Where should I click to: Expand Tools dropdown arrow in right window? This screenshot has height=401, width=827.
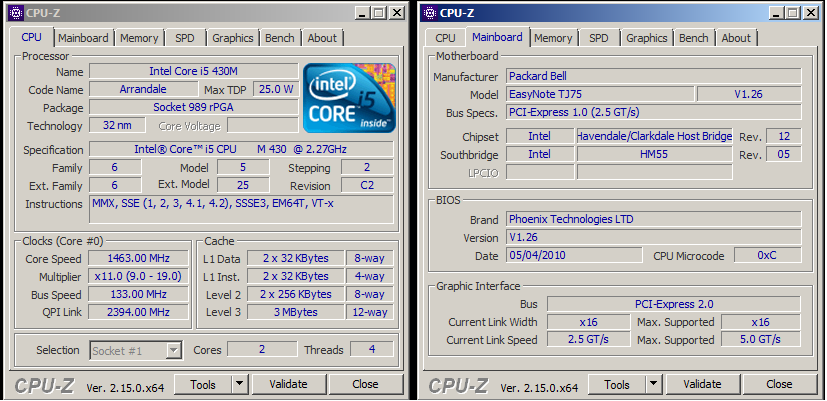[654, 384]
